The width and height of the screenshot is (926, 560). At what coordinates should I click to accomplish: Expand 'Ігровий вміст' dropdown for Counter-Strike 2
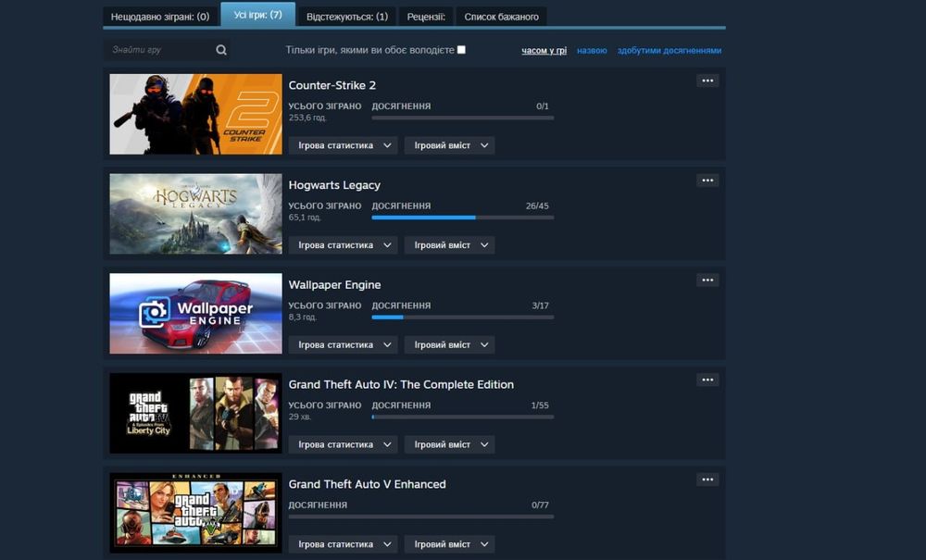(449, 145)
